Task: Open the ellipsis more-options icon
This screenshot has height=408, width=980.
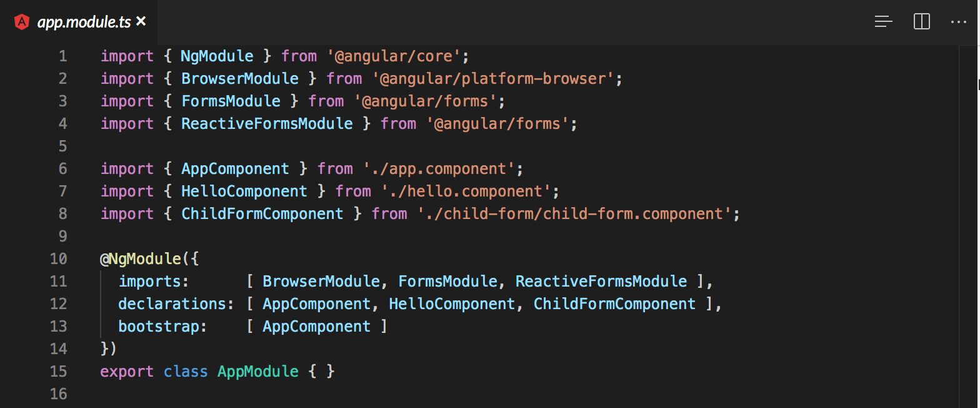Action: coord(958,23)
